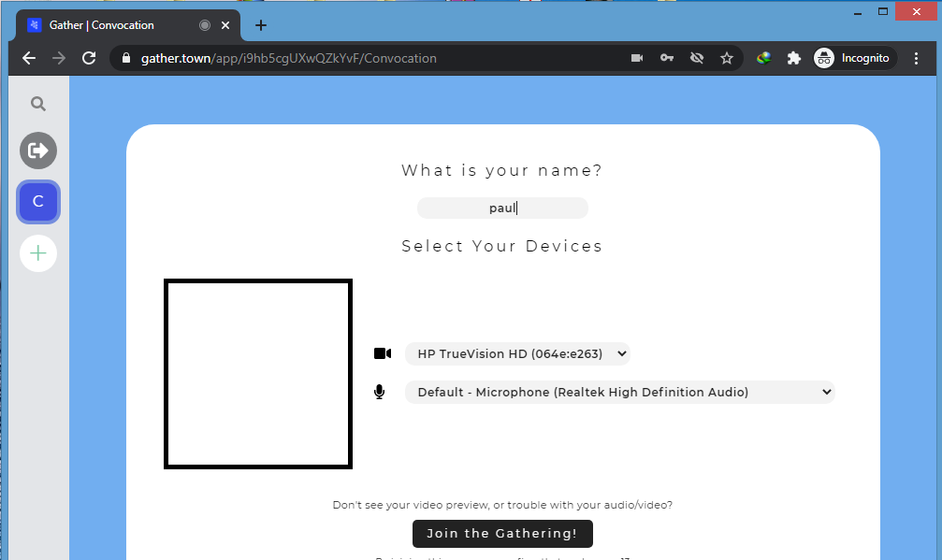This screenshot has height=560, width=942.
Task: Click the colorful extension icon in toolbar
Action: coord(763,58)
